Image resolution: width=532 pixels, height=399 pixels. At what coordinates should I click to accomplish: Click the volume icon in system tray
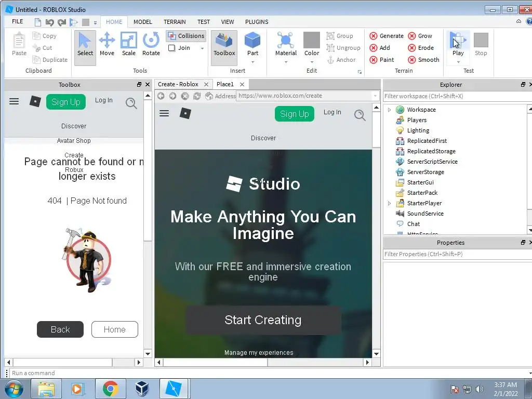[x=480, y=389]
